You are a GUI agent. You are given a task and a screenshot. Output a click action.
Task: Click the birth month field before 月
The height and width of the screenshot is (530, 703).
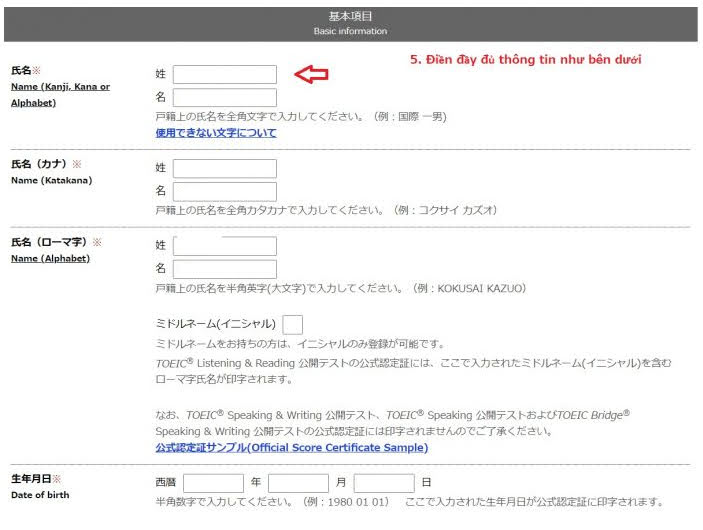[x=299, y=483]
